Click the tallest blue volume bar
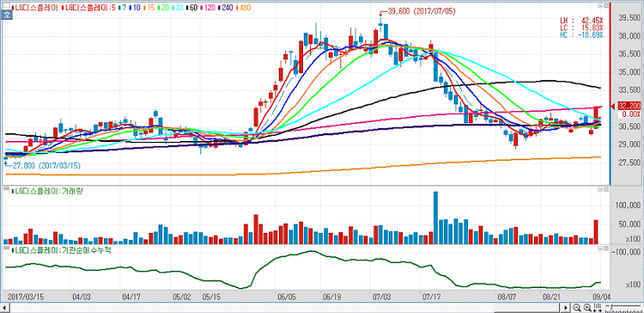Image resolution: width=644 pixels, height=313 pixels. click(435, 218)
